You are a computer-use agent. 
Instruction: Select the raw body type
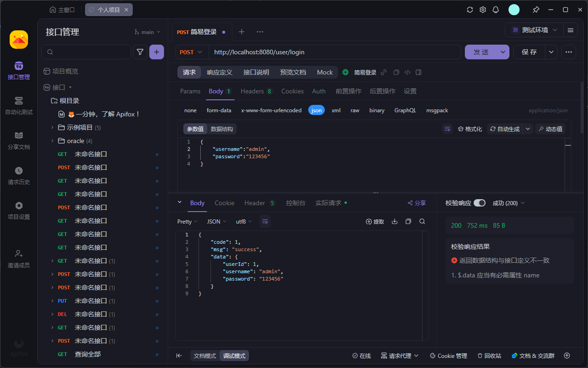click(x=355, y=110)
